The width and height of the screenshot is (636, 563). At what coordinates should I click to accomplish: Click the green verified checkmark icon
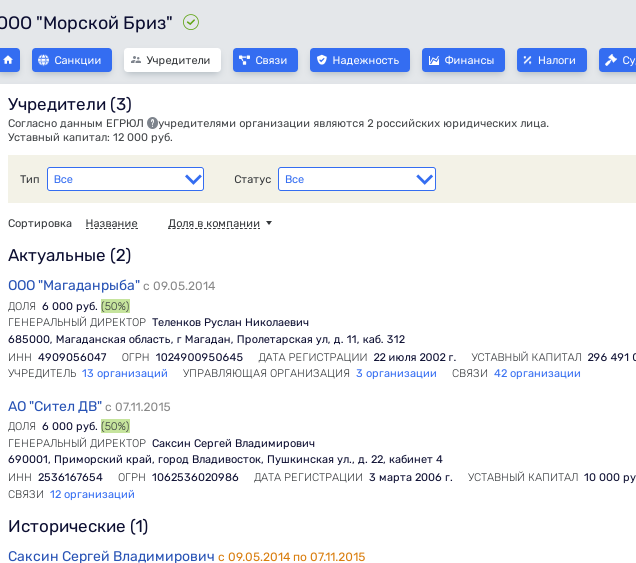coord(191,22)
